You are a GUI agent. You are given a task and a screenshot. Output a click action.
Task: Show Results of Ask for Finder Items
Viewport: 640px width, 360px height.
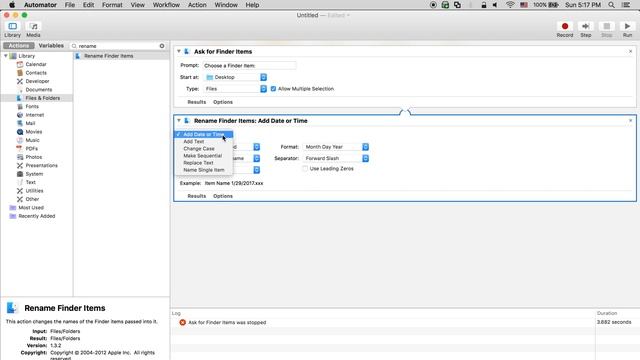point(196,102)
